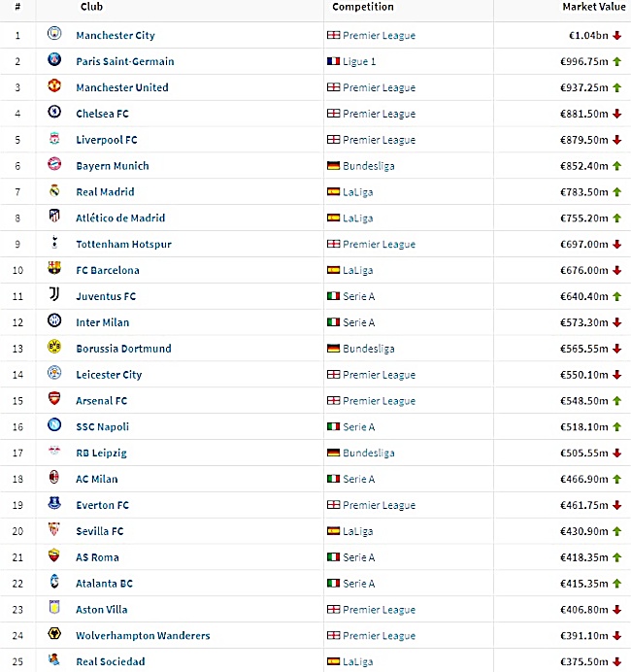The image size is (631, 672).
Task: Open Inter Milan's Serie A competition link
Action: [x=359, y=322]
